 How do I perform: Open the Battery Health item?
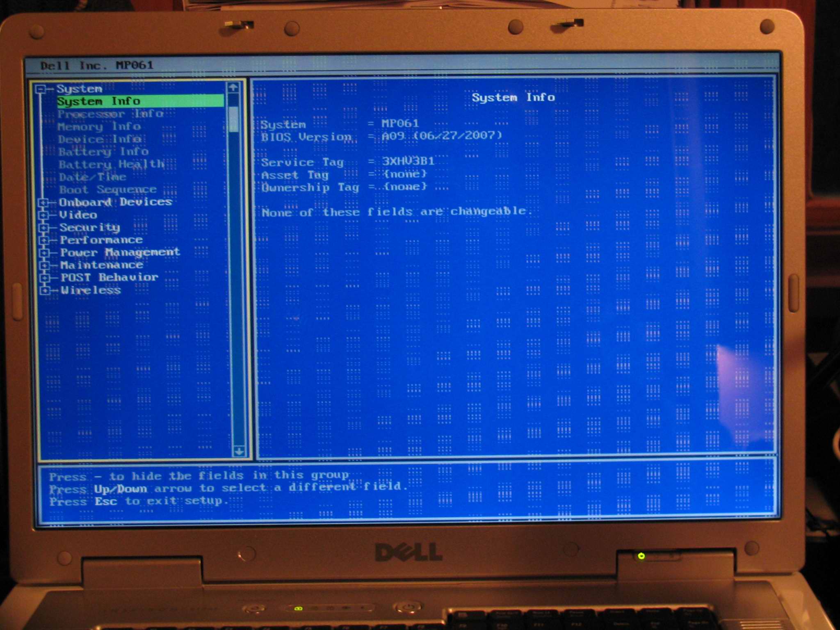(111, 164)
